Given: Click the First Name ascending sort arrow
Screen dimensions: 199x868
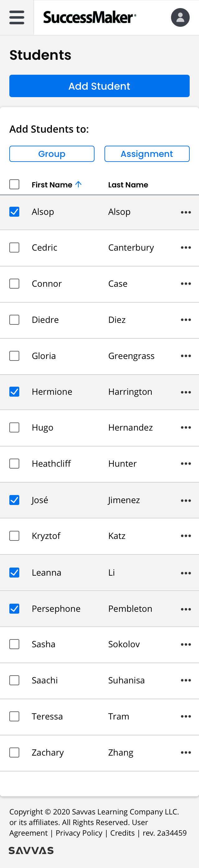Looking at the screenshot, I should pyautogui.click(x=78, y=184).
